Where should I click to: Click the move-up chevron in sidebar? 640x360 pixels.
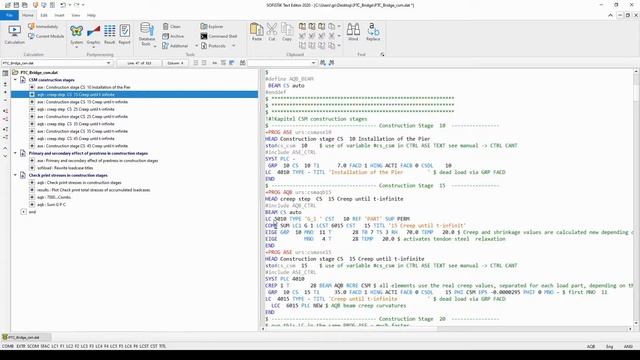(5, 148)
